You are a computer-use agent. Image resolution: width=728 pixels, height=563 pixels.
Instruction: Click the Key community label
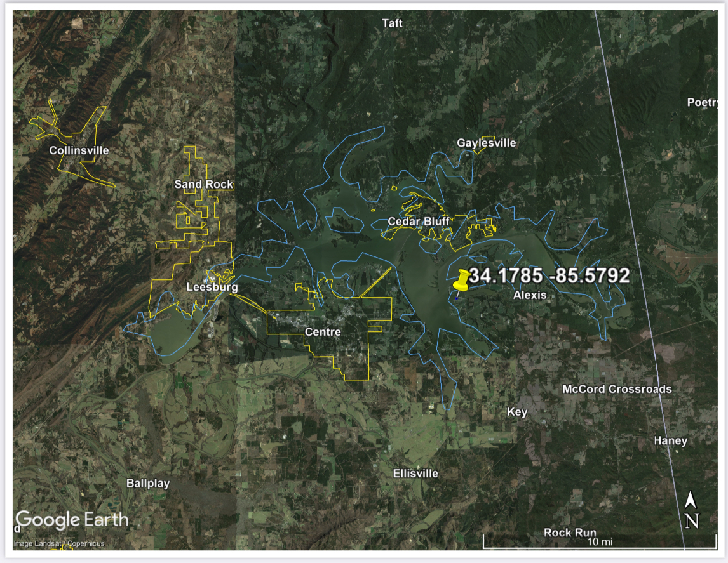tap(517, 412)
